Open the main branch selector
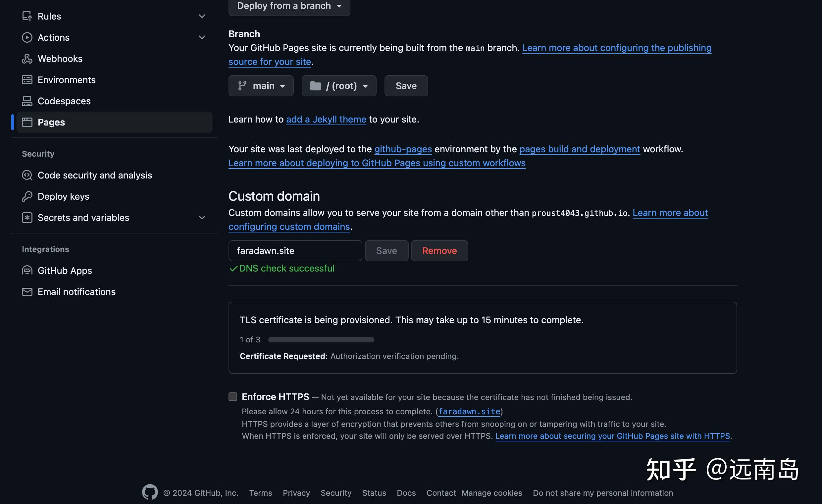 click(x=261, y=86)
